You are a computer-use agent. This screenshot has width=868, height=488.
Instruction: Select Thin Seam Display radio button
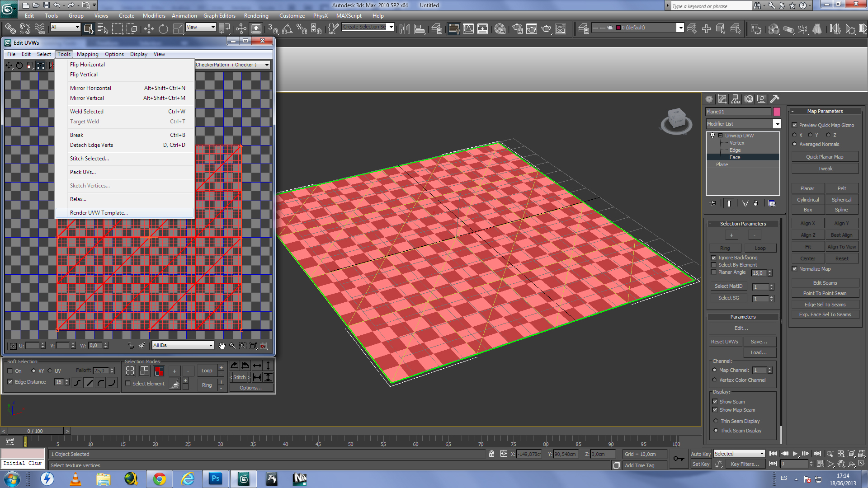coord(716,421)
